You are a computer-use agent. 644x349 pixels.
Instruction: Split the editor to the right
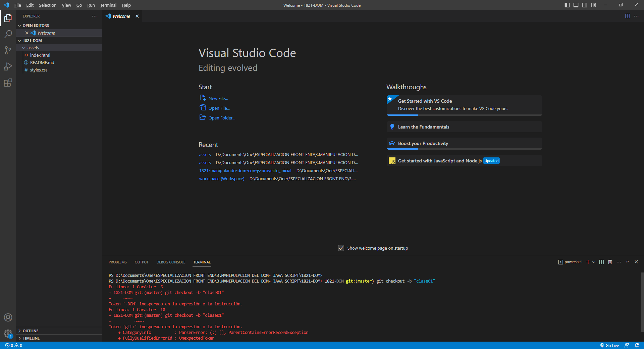[628, 16]
